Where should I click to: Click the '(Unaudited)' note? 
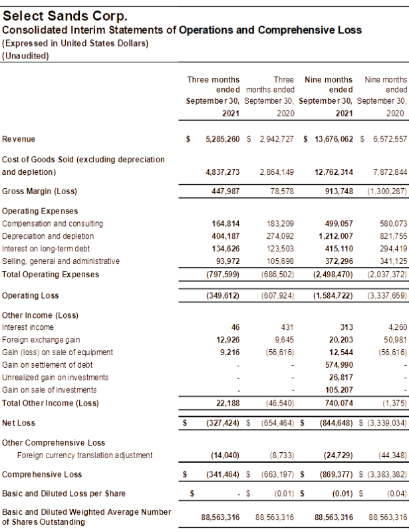point(25,56)
